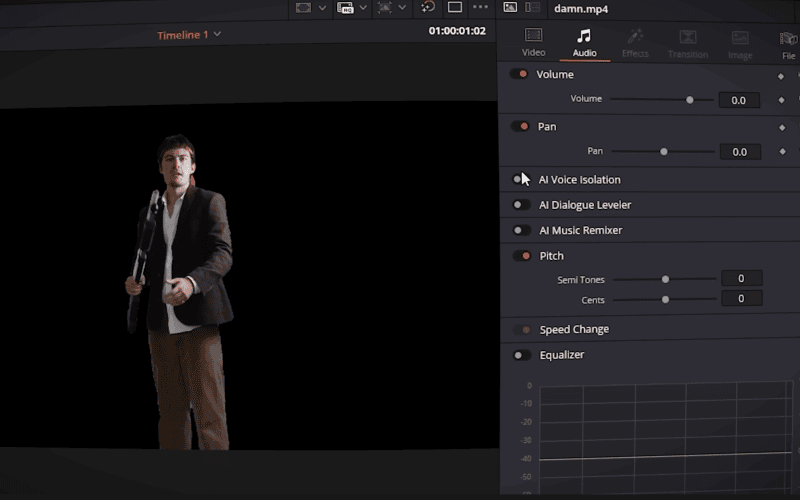This screenshot has height=500, width=800.
Task: Open dropdown next to the timeline view options icon
Action: point(322,8)
